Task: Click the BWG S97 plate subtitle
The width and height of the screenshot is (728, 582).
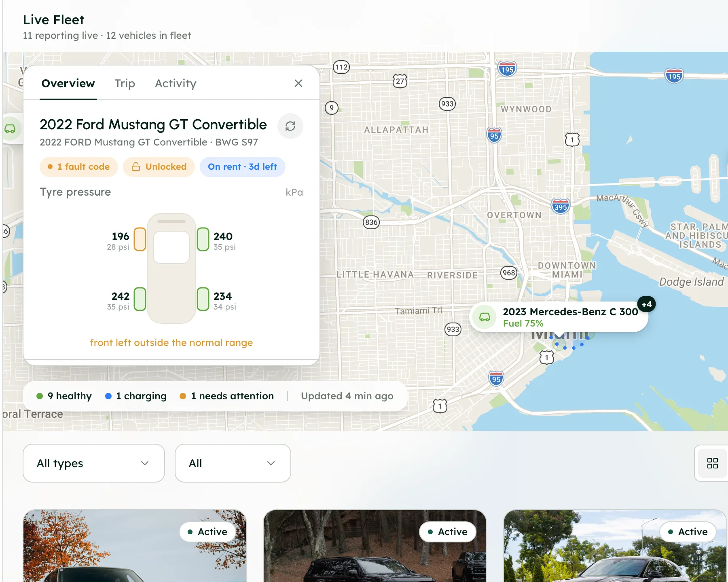Action: [x=237, y=142]
